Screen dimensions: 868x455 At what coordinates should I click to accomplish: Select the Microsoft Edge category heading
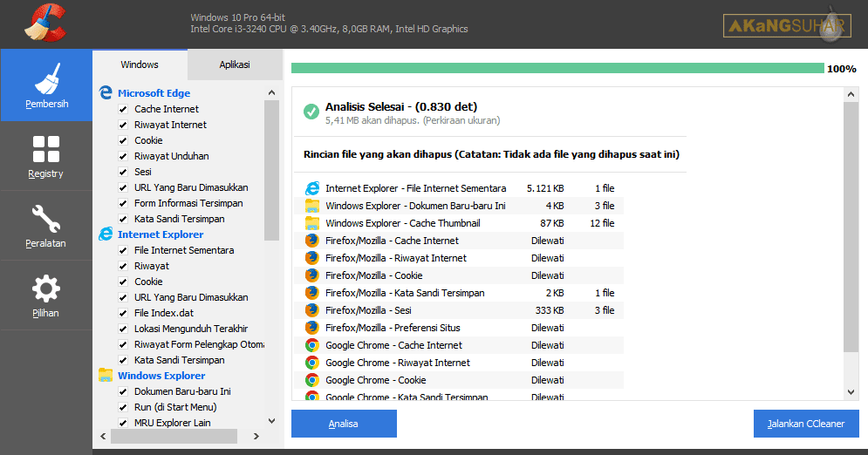[154, 93]
